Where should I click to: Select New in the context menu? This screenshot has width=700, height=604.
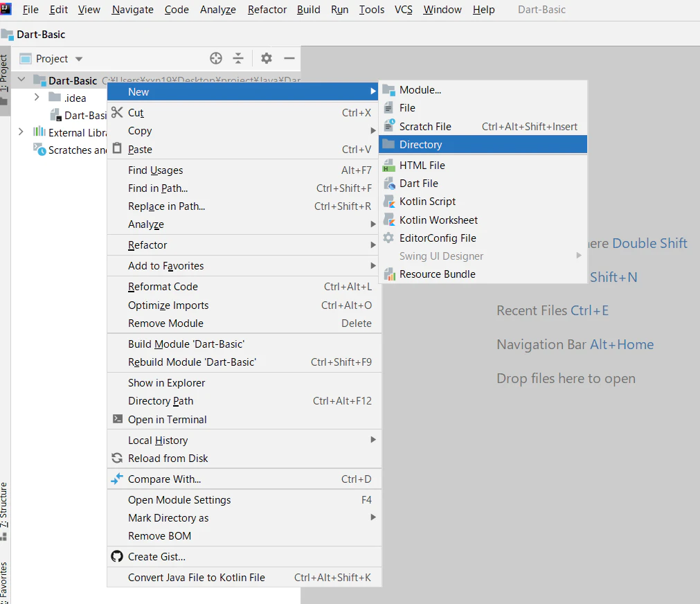click(244, 91)
